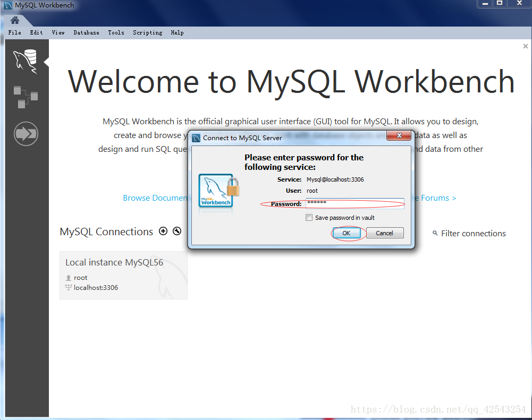
Task: Click the Workbench padlock icon in dialog
Action: 218,191
